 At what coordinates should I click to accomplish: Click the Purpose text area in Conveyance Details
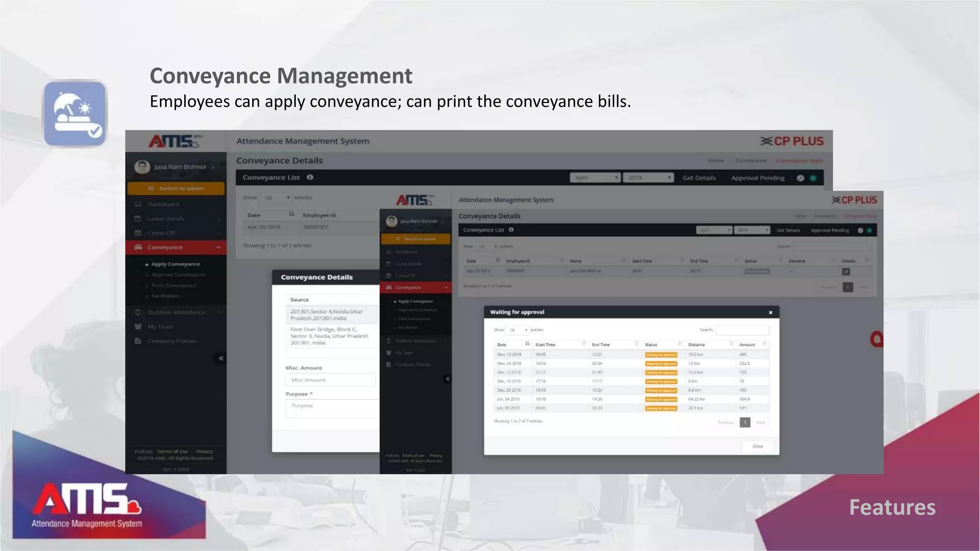click(x=333, y=409)
